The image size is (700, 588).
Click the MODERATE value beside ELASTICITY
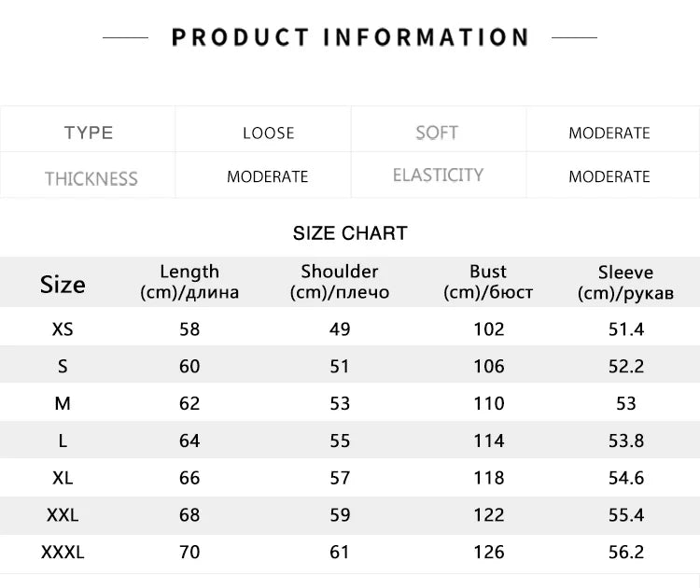click(x=609, y=176)
